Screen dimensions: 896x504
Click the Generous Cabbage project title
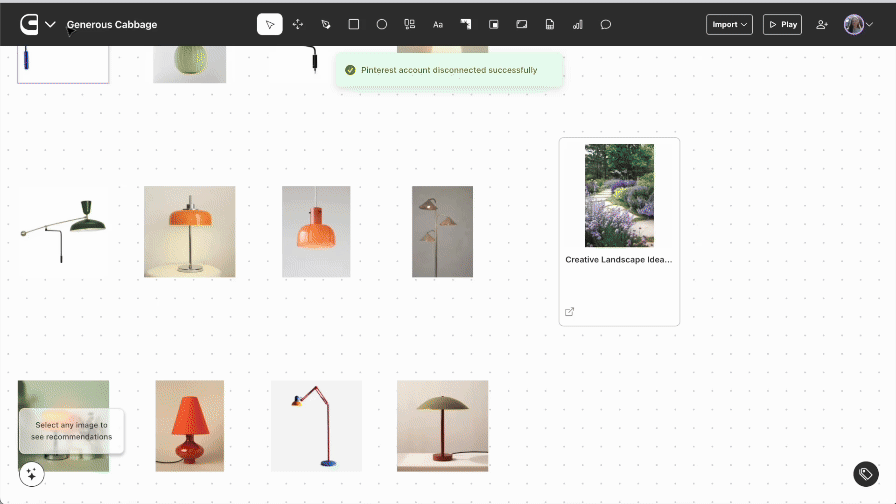click(112, 25)
